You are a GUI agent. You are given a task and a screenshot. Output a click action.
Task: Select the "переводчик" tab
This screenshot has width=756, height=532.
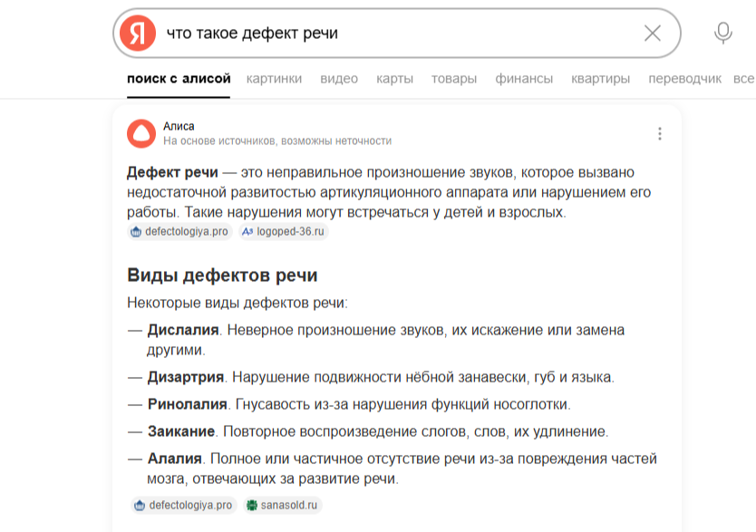click(684, 79)
